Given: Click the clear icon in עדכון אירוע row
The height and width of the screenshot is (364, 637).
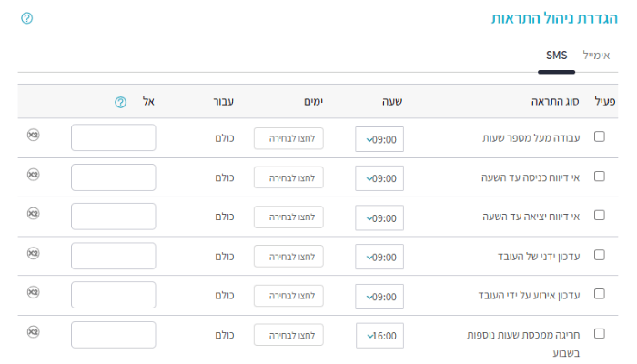Looking at the screenshot, I should [x=34, y=292].
